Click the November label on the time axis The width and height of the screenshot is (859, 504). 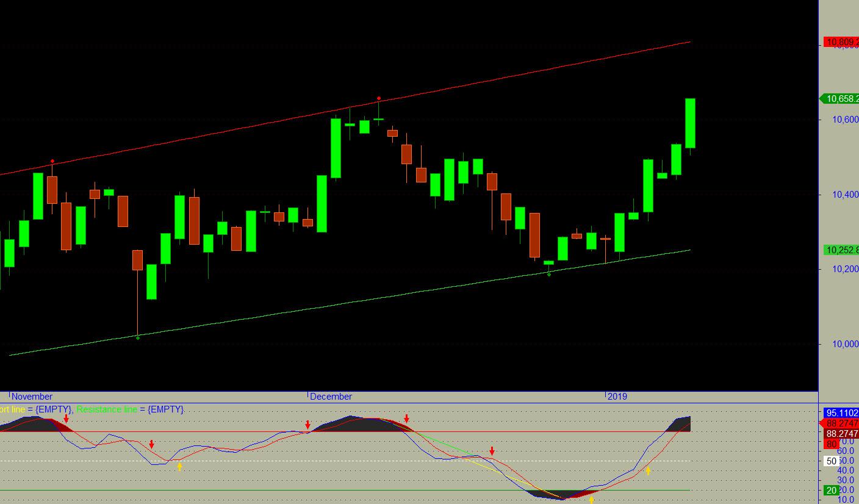32,396
